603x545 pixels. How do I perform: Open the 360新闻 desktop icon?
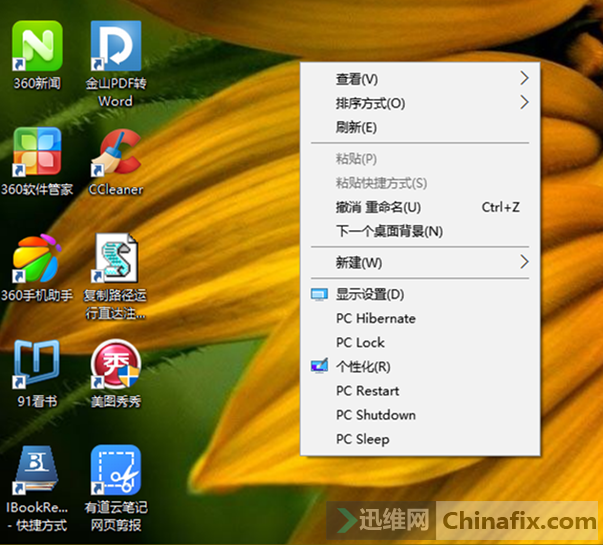(36, 47)
